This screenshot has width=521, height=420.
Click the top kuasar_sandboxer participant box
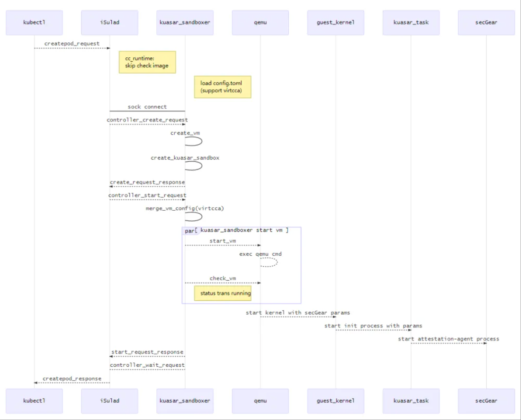185,23
